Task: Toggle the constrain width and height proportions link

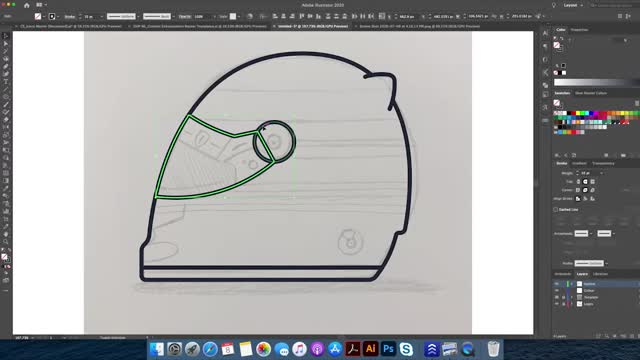Action: pos(494,16)
